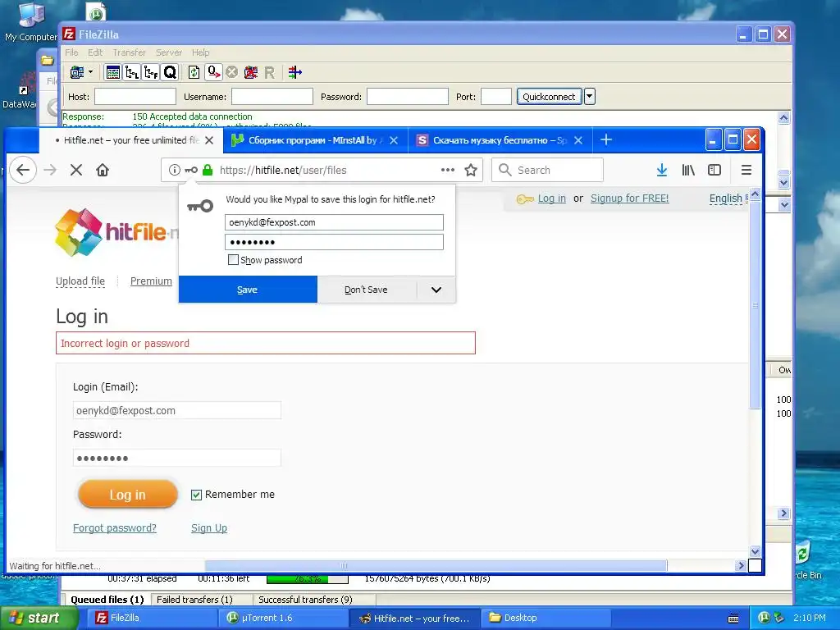Select Failed transfers (1) tab
840x630 pixels.
[194, 600]
